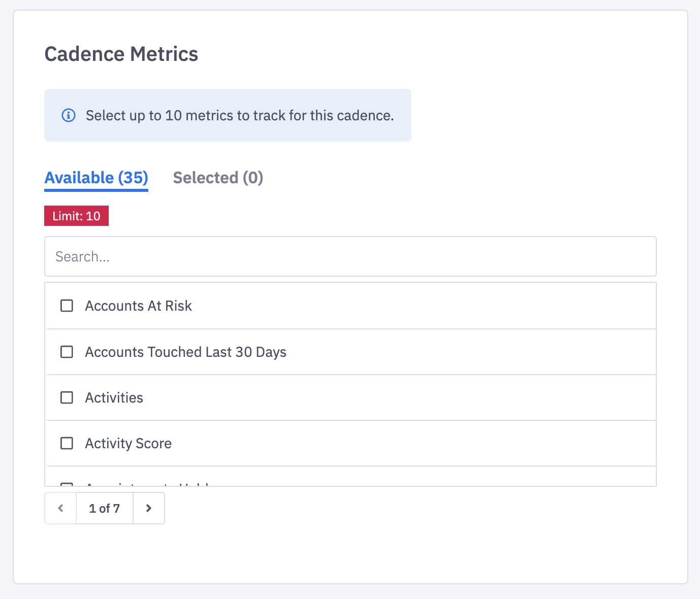Click the red Limit: 10 badge
The height and width of the screenshot is (599, 700).
point(76,216)
